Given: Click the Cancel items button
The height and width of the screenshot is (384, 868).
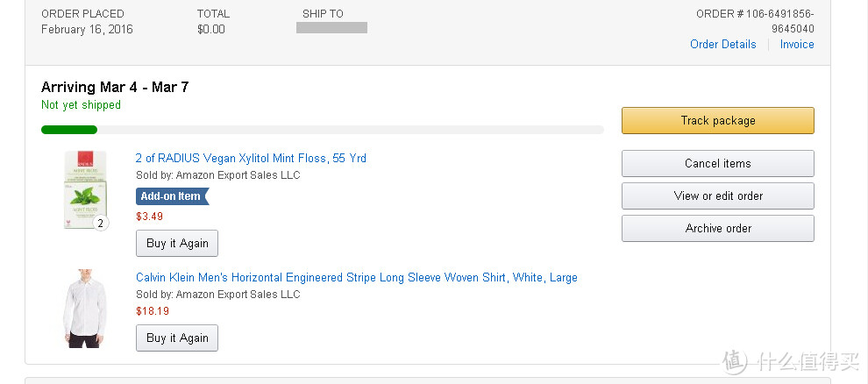Looking at the screenshot, I should 717,163.
